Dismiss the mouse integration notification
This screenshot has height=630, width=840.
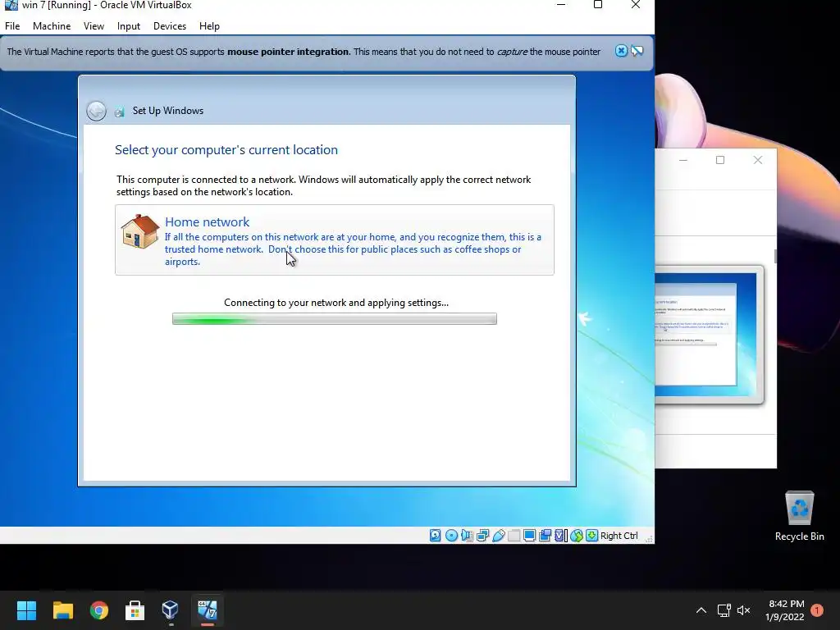tap(621, 51)
